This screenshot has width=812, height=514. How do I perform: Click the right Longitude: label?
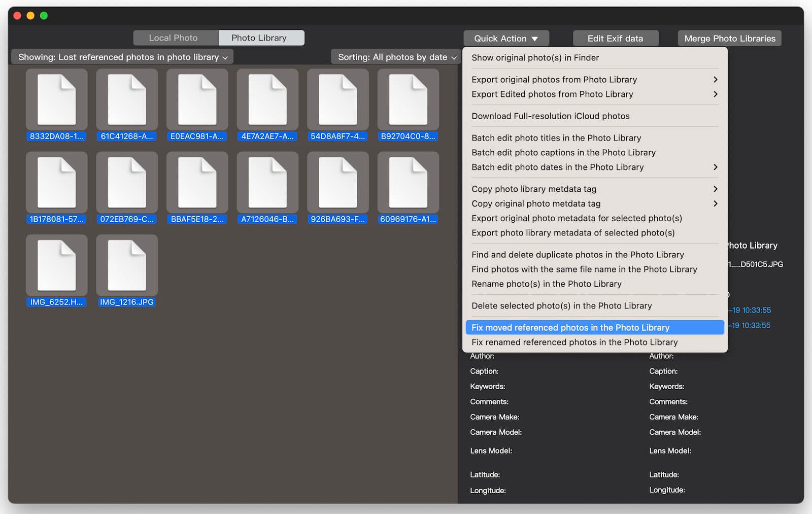[x=667, y=490]
